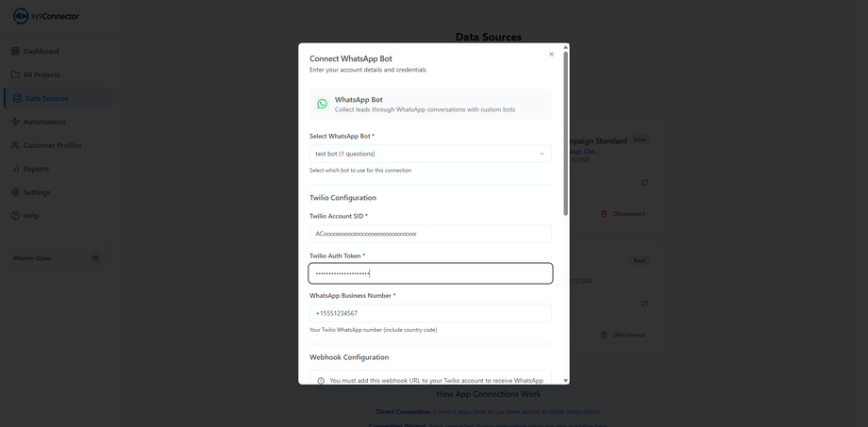Click the dialog scrollbar down arrow
The image size is (868, 427).
[566, 381]
